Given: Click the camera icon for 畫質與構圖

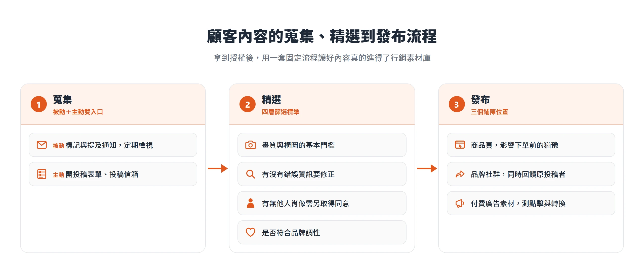Looking at the screenshot, I should pyautogui.click(x=251, y=145).
